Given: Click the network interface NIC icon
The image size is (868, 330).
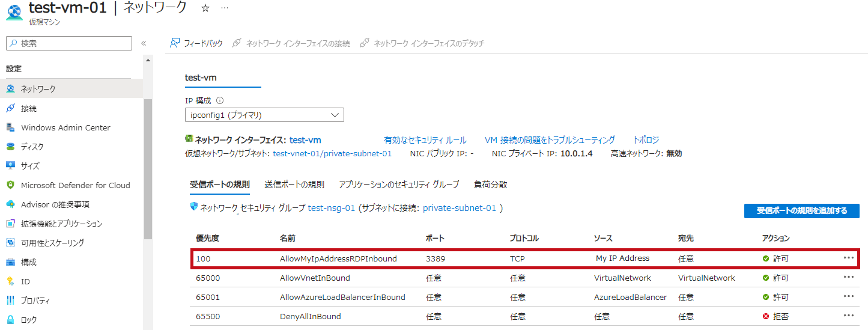Looking at the screenshot, I should [x=189, y=139].
